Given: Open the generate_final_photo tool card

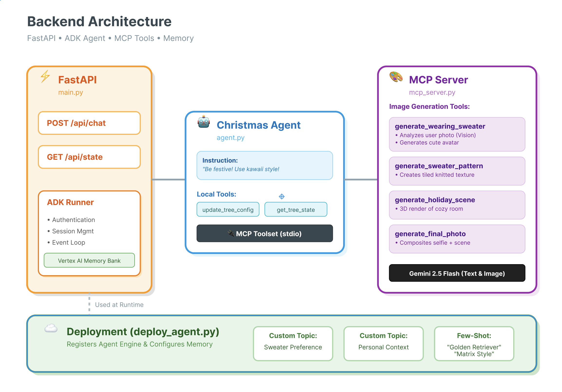Looking at the screenshot, I should [457, 238].
